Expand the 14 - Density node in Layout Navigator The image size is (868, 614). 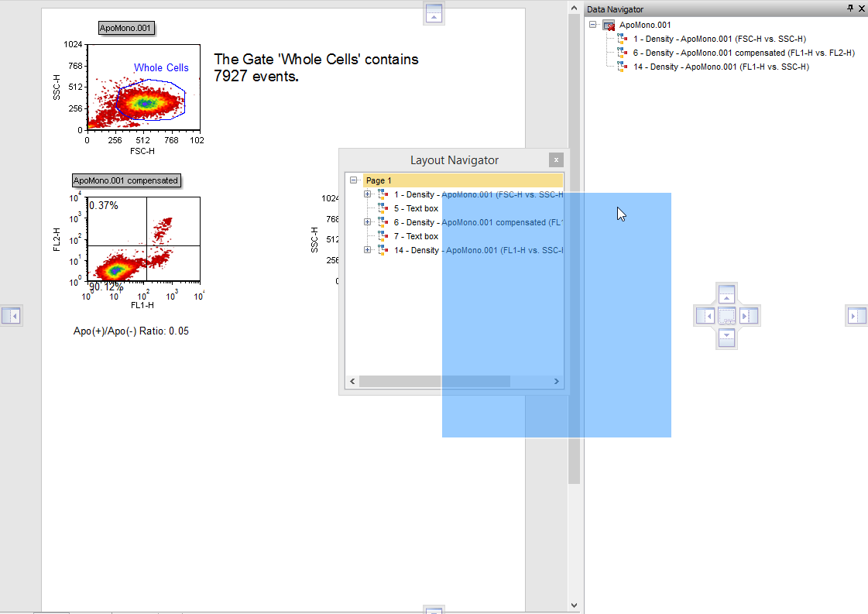pos(368,250)
